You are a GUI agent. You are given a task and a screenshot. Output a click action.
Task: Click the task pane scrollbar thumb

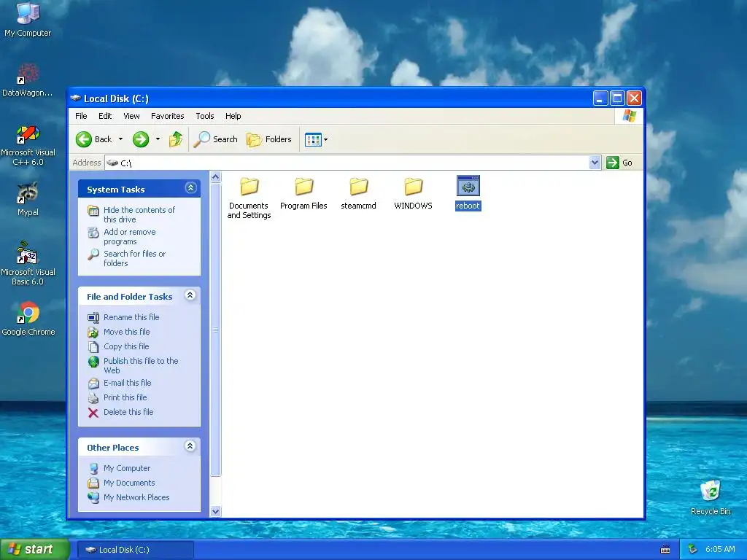[x=215, y=330]
